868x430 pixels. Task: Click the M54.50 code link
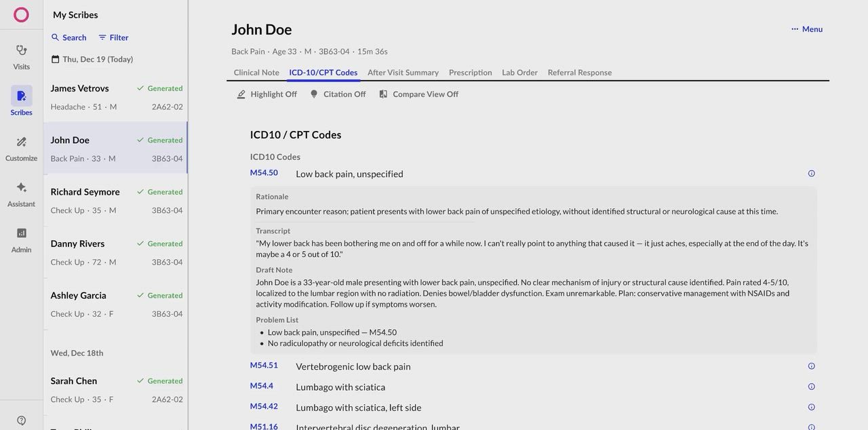coord(264,173)
